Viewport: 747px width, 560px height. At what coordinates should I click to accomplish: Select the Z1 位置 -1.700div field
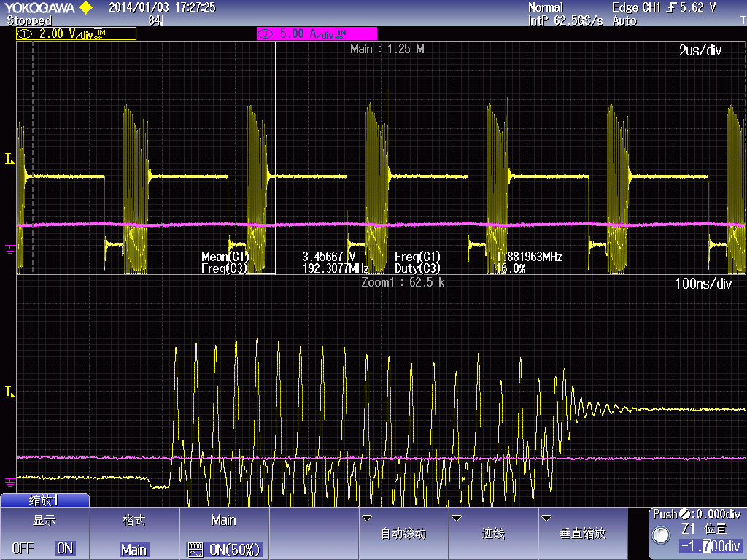711,545
